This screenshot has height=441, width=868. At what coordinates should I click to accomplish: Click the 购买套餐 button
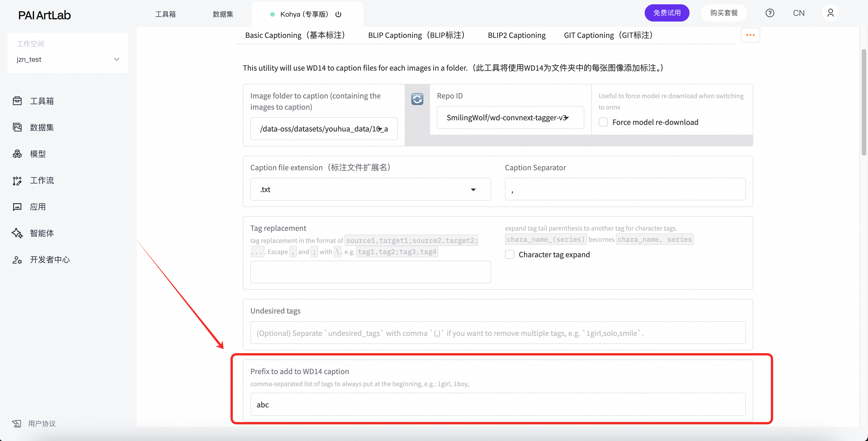click(x=724, y=13)
